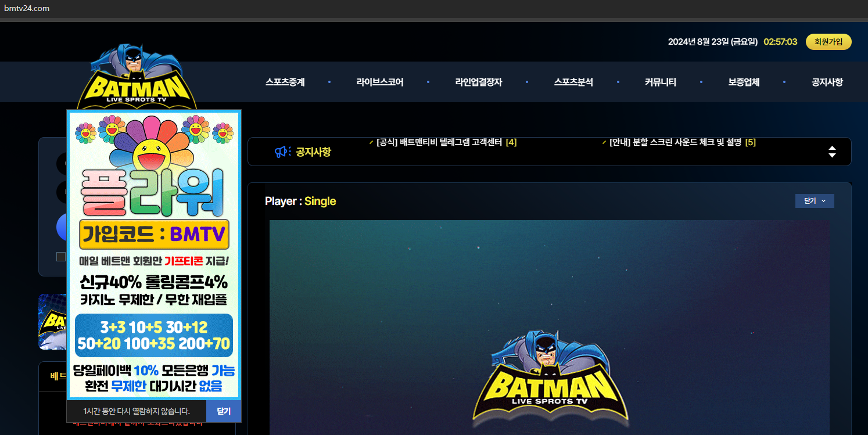Click the Batman Live Sports TV header logo
868x435 pixels.
[137, 77]
